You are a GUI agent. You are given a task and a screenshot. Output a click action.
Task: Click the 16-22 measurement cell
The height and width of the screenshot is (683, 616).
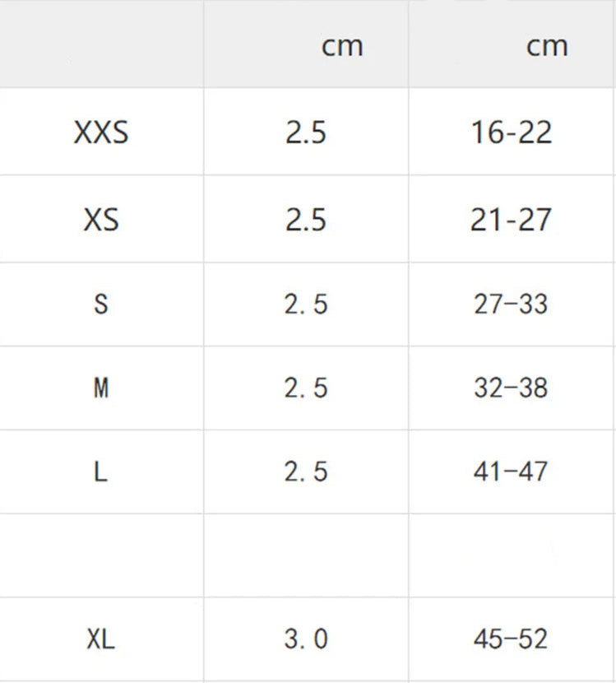[x=511, y=132]
